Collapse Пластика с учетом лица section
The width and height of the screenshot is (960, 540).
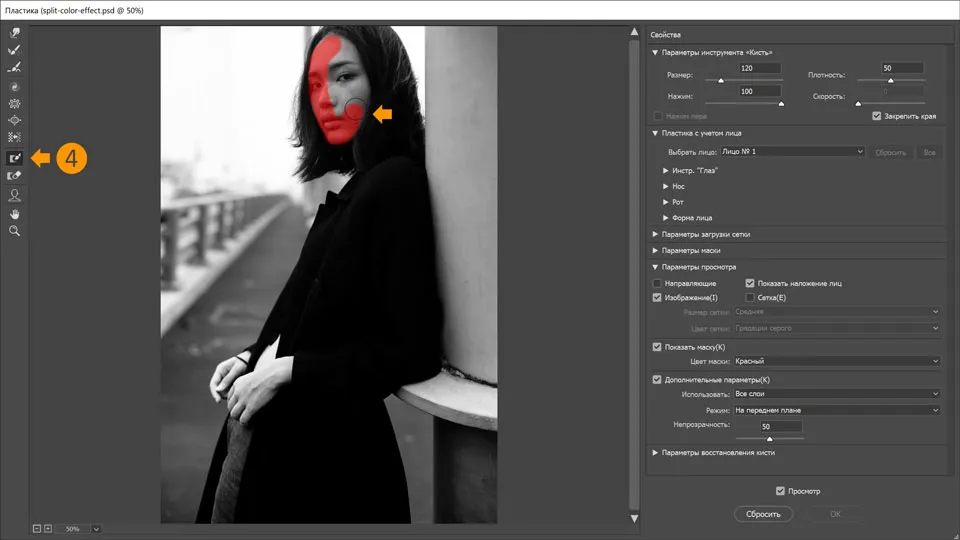(x=655, y=133)
